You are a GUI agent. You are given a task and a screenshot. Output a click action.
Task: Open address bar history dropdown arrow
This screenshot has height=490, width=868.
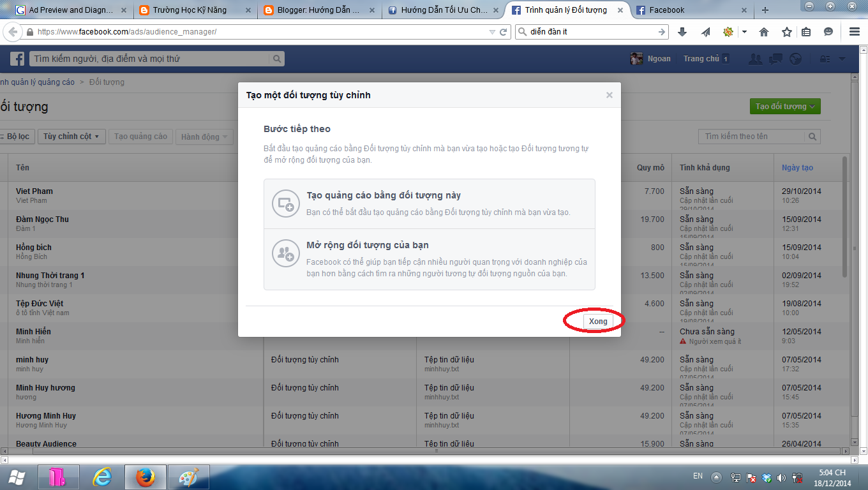491,32
